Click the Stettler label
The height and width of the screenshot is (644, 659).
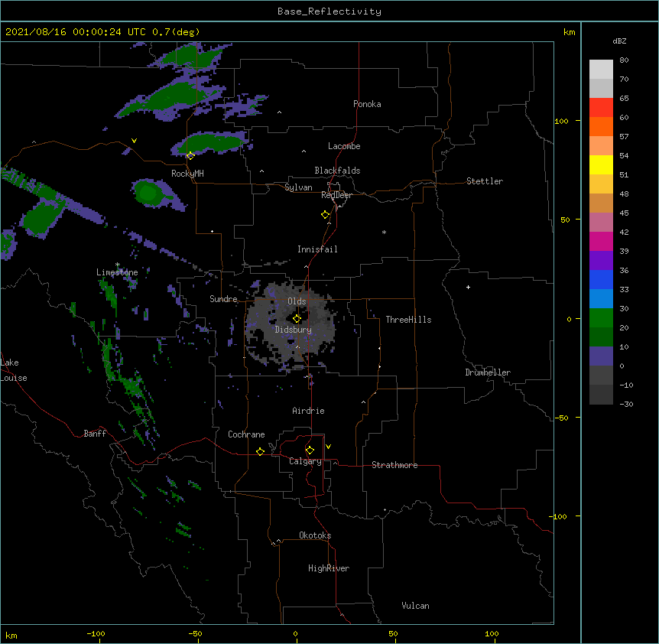[x=485, y=181]
